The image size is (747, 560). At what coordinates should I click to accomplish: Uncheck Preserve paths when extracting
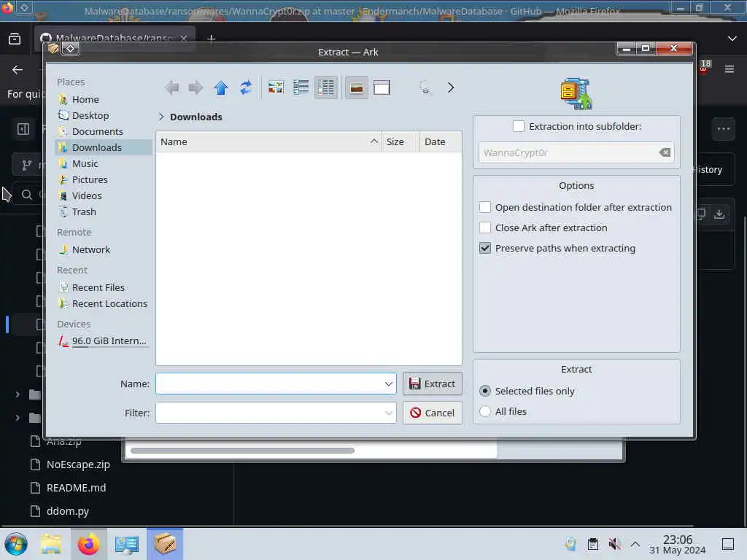tap(485, 248)
